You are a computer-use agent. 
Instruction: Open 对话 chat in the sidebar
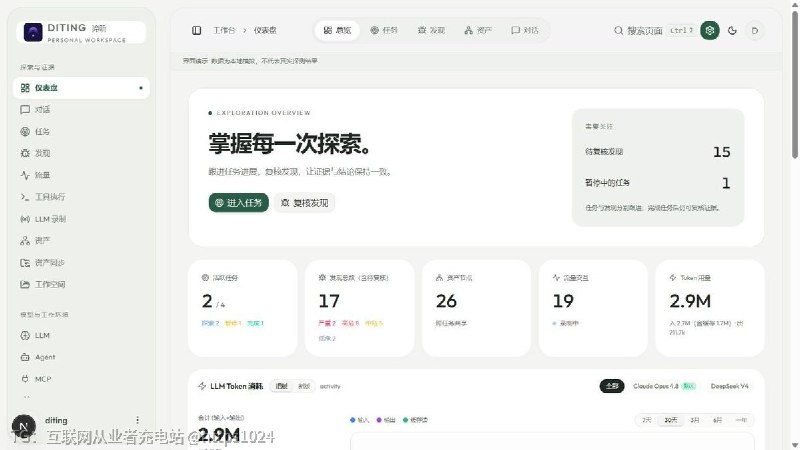(x=81, y=110)
